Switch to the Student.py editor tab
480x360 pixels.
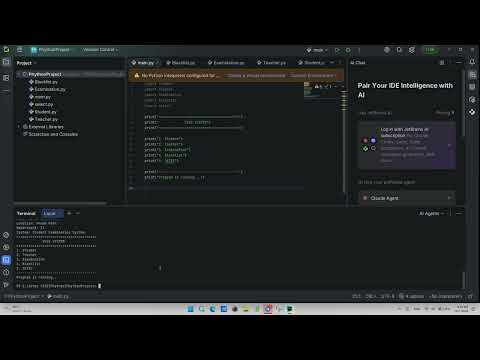[x=312, y=63]
